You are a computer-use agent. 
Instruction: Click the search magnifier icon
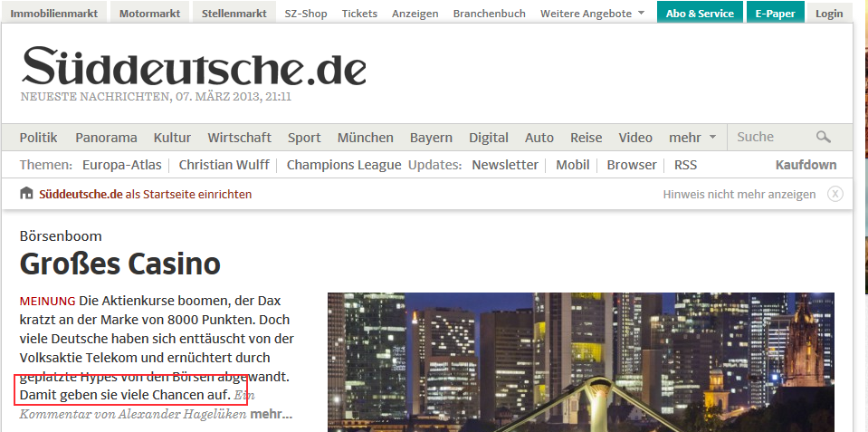click(x=823, y=137)
